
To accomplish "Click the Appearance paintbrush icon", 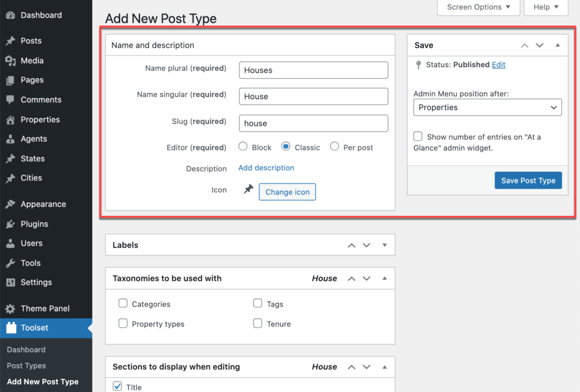I will pyautogui.click(x=10, y=204).
